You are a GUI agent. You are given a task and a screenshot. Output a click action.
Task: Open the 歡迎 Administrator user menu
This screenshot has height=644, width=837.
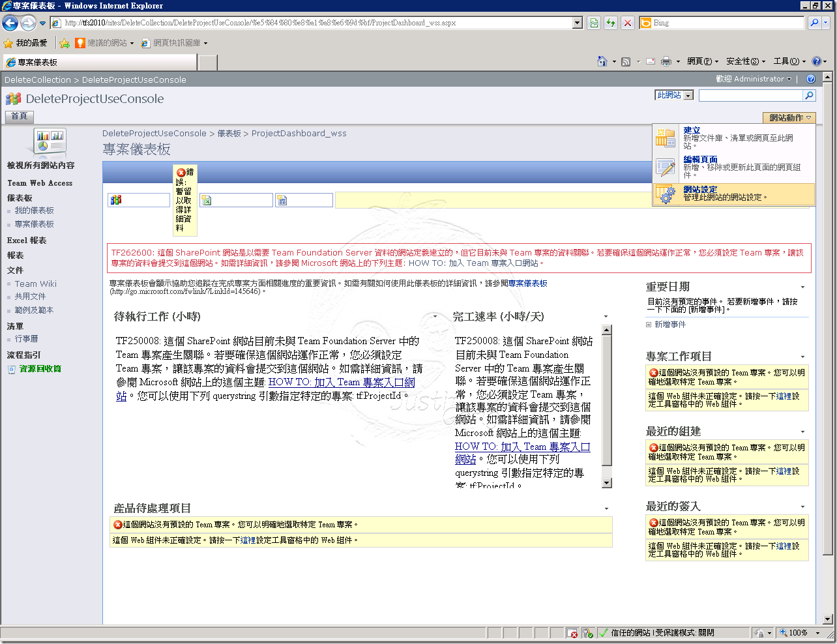[754, 79]
